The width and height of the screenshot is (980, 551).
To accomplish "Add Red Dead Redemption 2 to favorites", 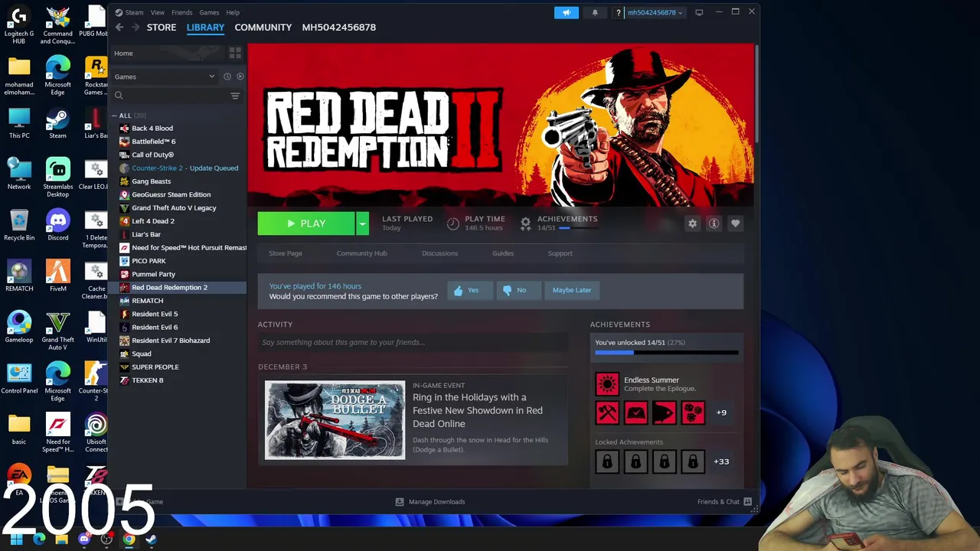I will [x=735, y=223].
